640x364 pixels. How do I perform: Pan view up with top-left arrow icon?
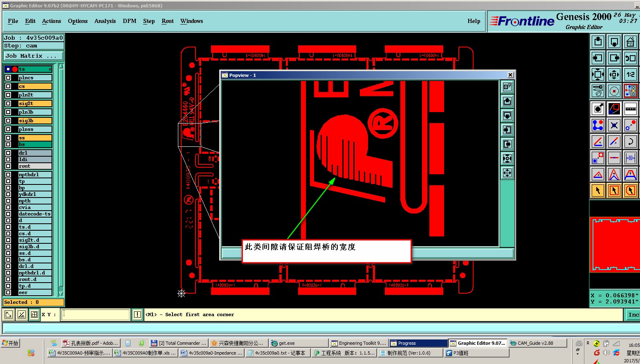click(x=598, y=41)
